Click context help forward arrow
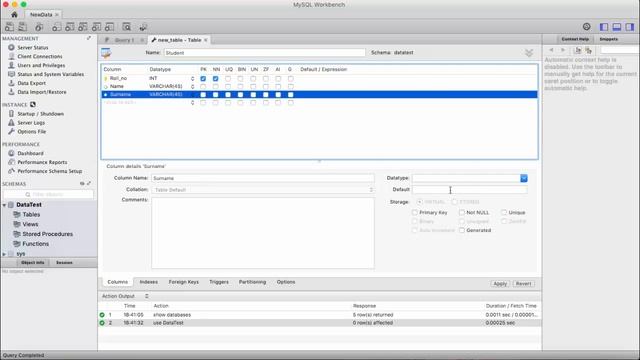 tap(563, 50)
